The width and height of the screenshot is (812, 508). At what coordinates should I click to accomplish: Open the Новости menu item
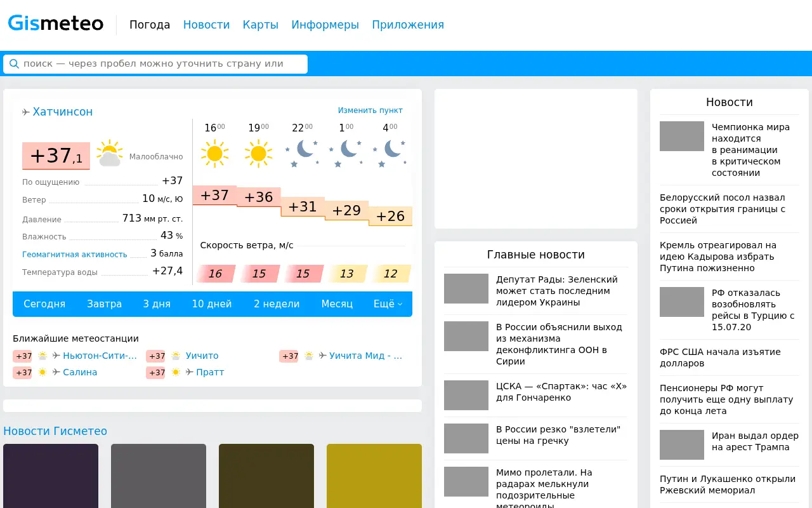(x=206, y=25)
